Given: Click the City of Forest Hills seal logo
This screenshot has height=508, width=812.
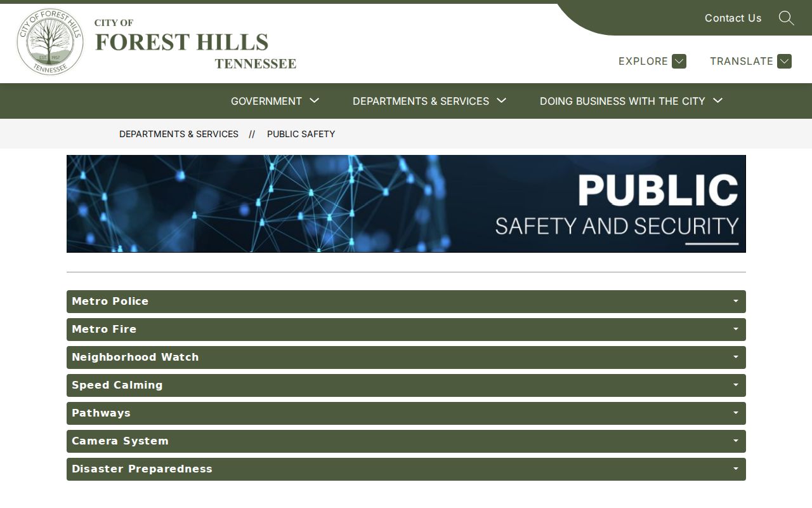Looking at the screenshot, I should tap(50, 42).
